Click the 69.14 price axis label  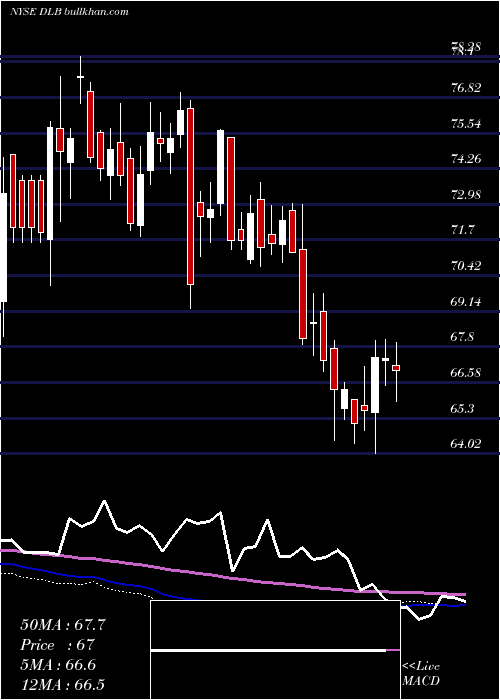click(466, 302)
